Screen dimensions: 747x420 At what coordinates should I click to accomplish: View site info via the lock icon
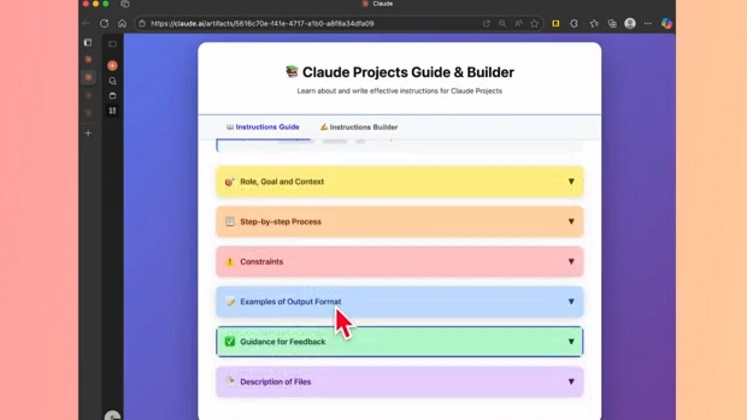[142, 23]
